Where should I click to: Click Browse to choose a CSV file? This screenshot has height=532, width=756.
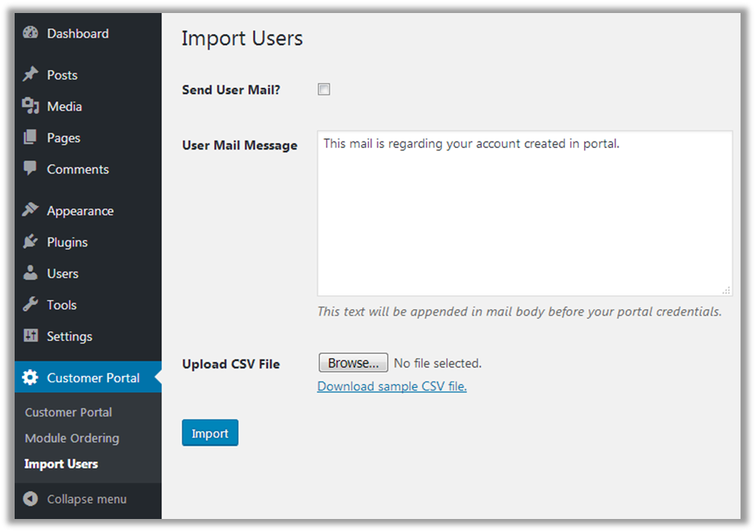[x=352, y=363]
